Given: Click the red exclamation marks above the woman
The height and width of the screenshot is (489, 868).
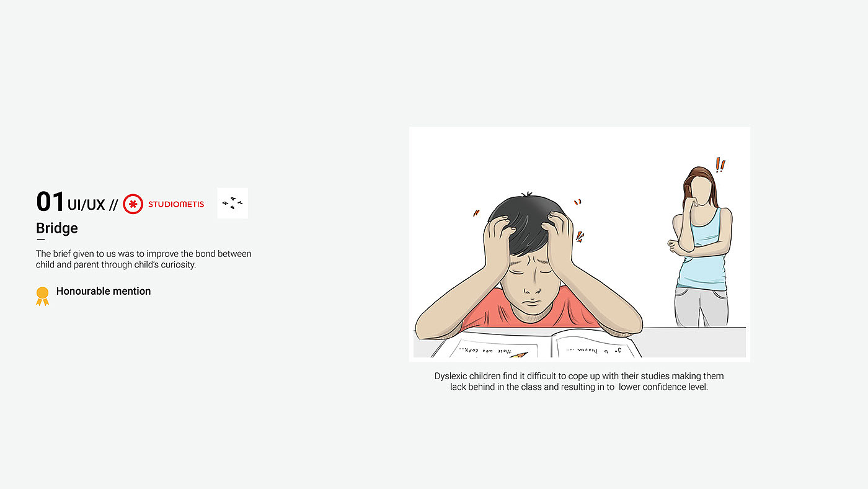Looking at the screenshot, I should [x=720, y=164].
